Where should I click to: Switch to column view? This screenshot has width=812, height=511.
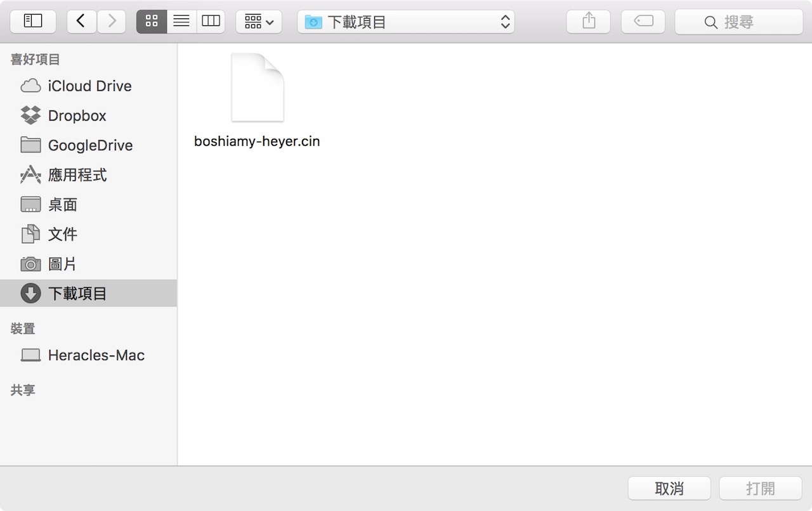coord(211,21)
